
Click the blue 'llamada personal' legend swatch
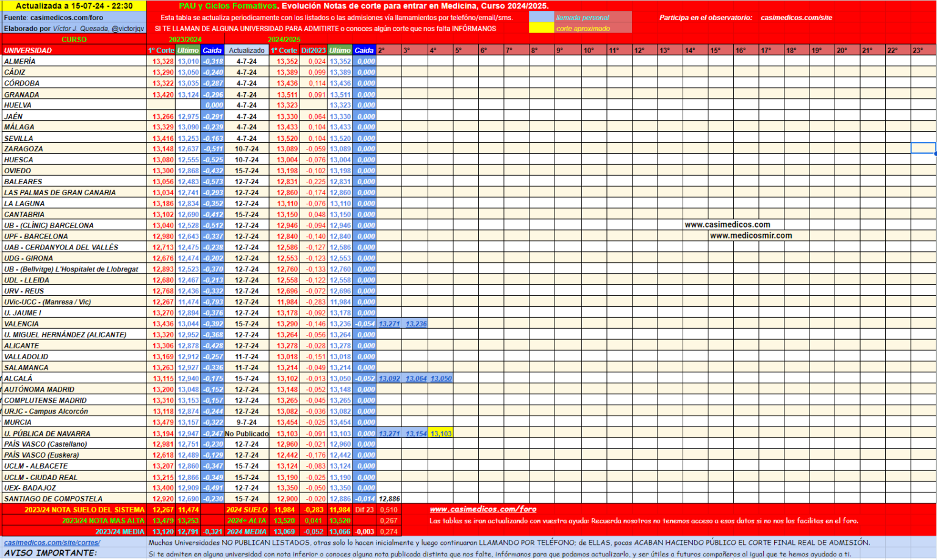[x=542, y=18]
